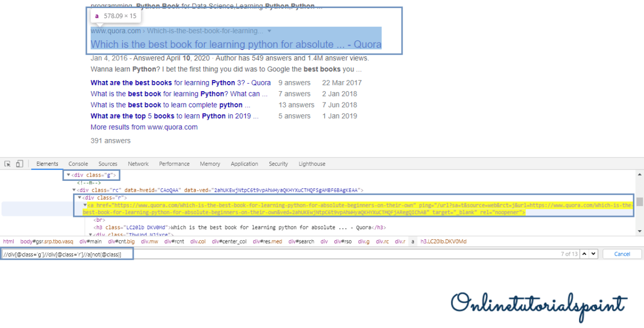Open the Lighthouse tab

[x=312, y=164]
